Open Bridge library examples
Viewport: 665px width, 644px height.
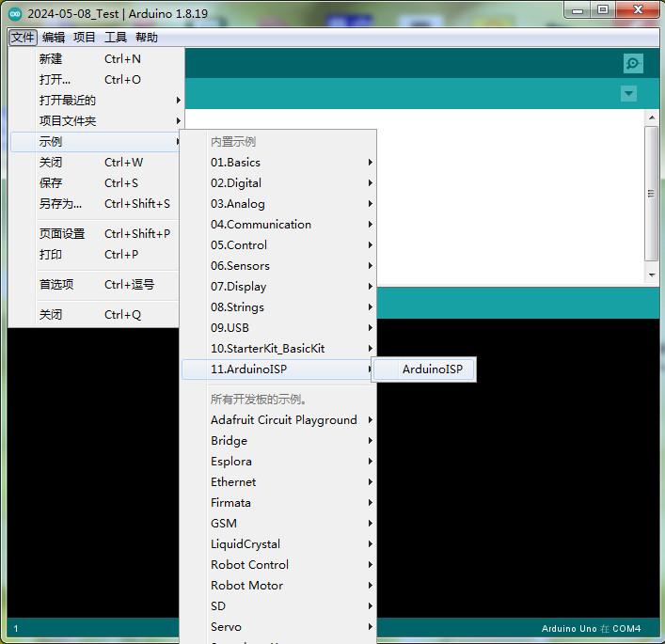(278, 441)
